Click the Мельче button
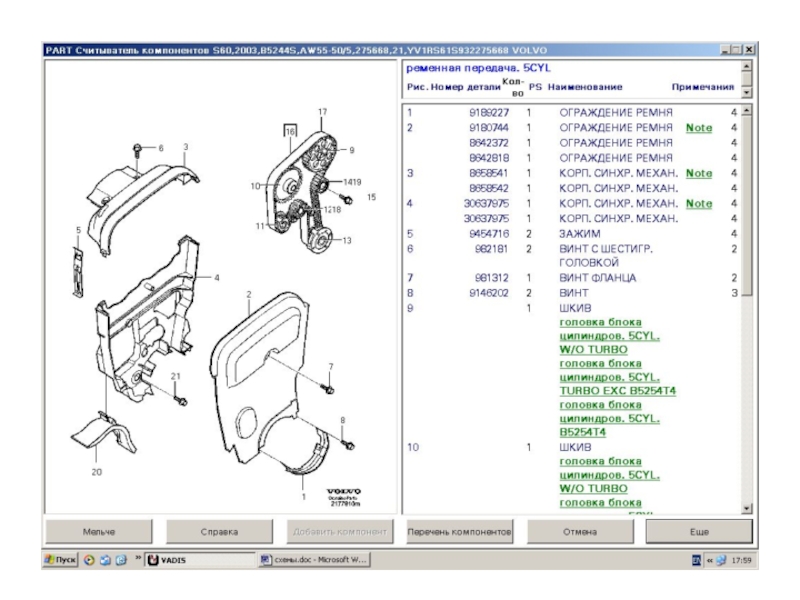Image resolution: width=800 pixels, height=600 pixels. [x=99, y=532]
